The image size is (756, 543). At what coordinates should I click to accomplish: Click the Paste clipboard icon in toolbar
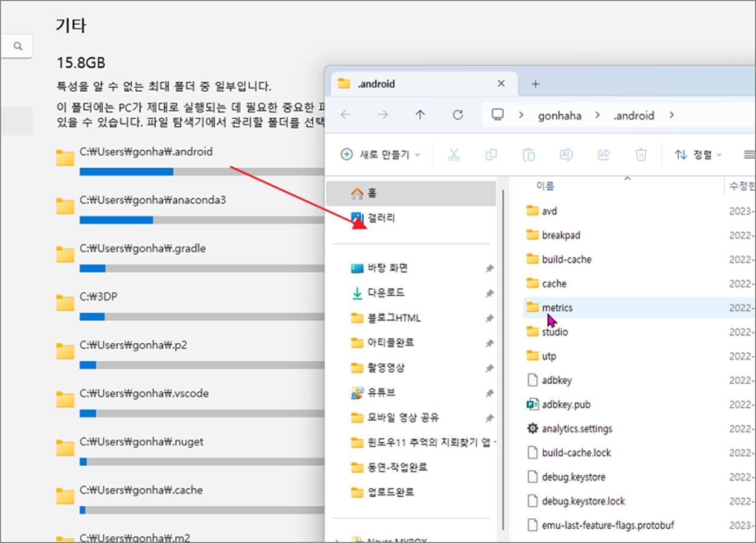click(529, 155)
